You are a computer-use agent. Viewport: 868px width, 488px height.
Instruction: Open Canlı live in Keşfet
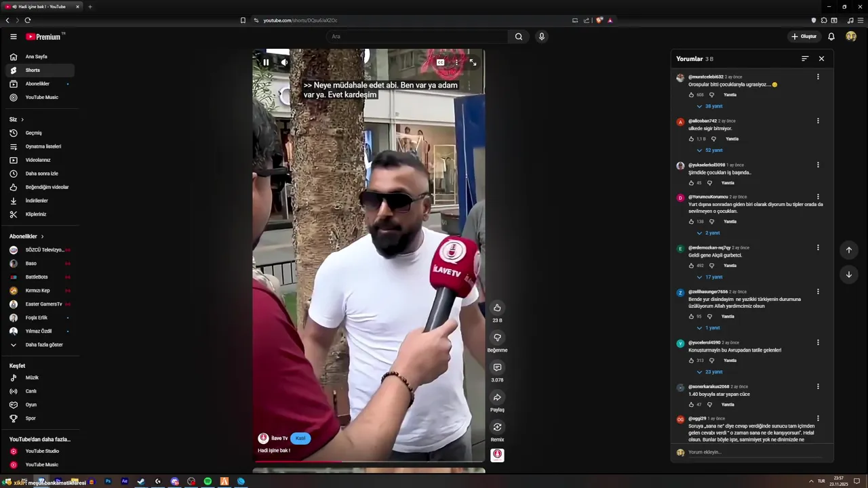click(40, 391)
